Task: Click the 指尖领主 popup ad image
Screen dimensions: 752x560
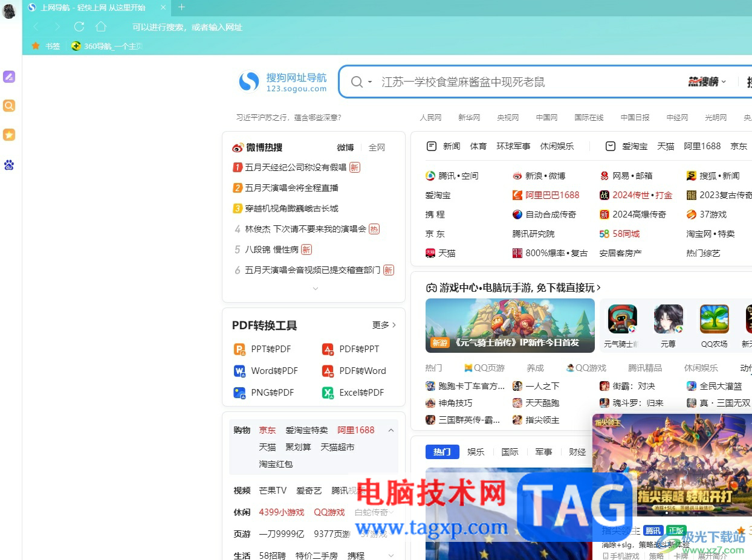Action: point(672,465)
